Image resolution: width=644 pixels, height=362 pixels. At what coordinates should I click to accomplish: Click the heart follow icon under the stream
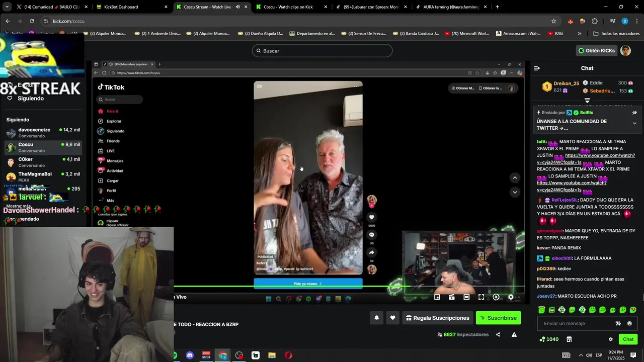(392, 318)
